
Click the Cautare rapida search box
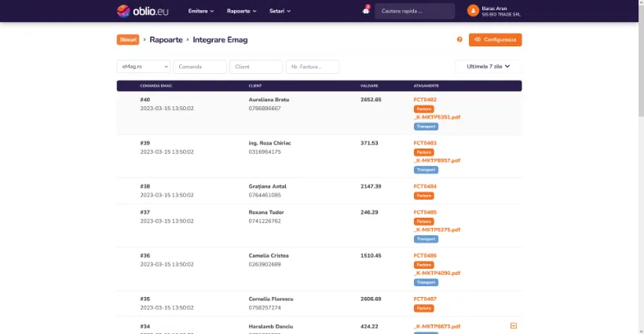[x=415, y=11]
